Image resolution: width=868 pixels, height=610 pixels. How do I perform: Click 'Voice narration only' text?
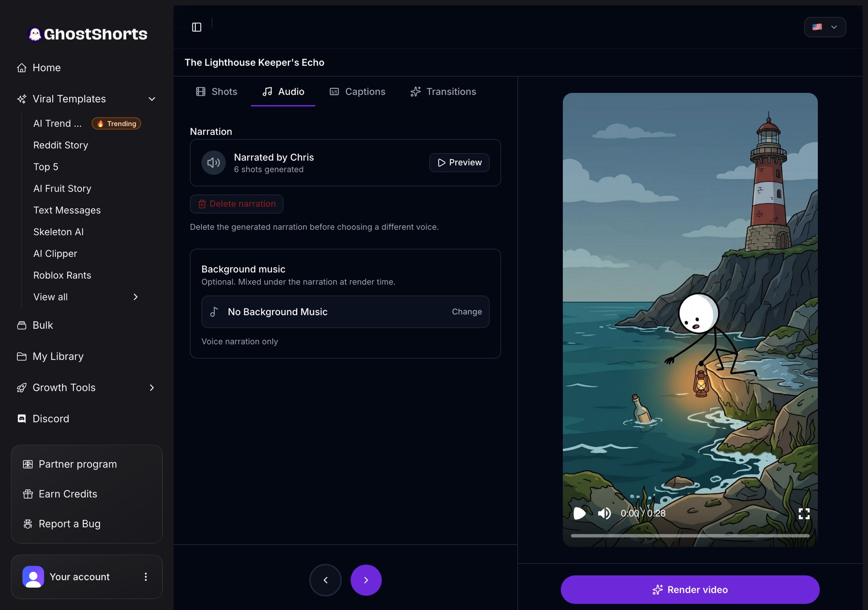[239, 341]
